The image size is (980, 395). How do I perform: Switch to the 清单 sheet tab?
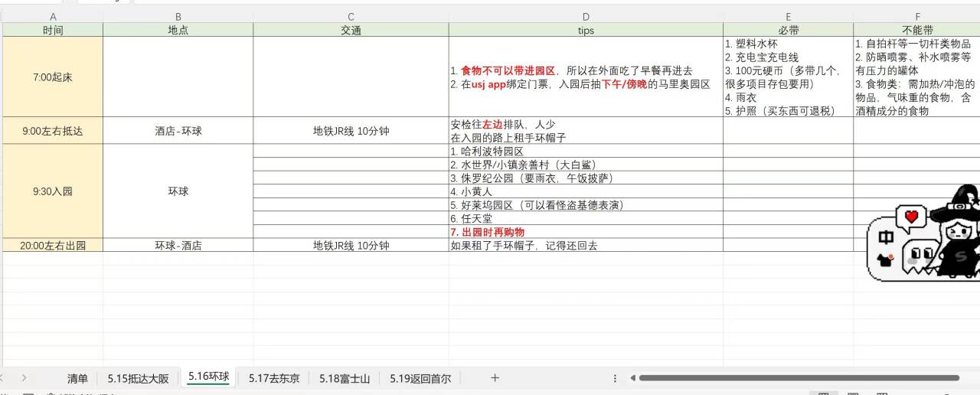click(77, 378)
